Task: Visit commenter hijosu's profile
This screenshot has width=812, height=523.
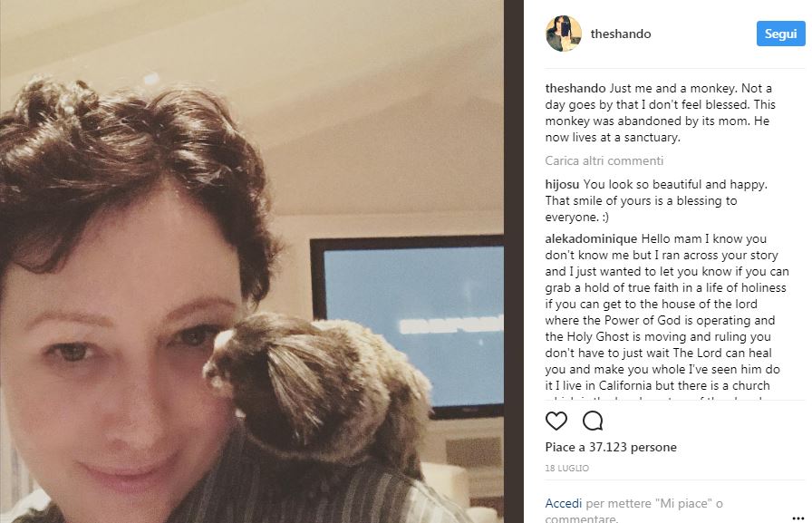Action: pyautogui.click(x=562, y=184)
